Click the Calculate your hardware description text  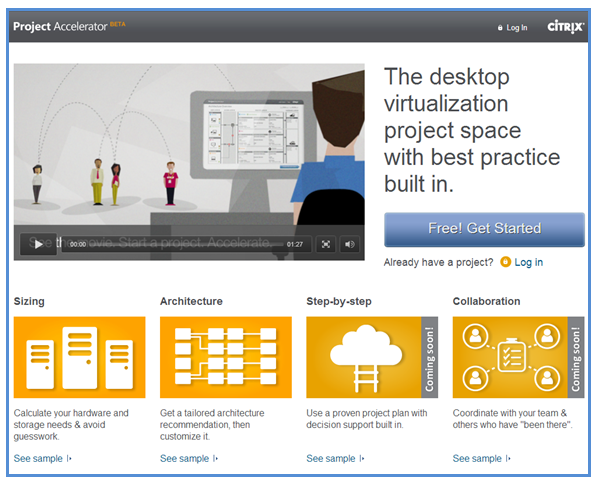[x=71, y=425]
